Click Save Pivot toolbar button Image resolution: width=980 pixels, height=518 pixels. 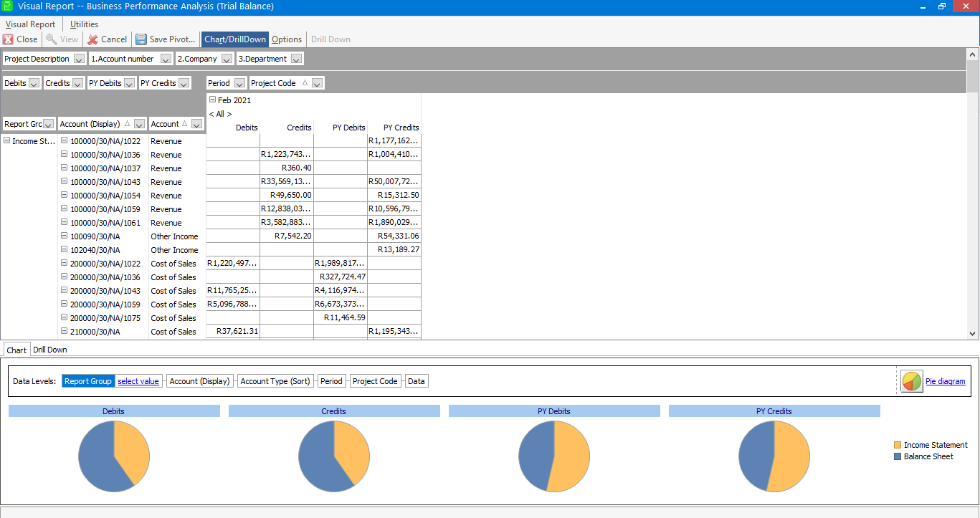click(x=166, y=39)
